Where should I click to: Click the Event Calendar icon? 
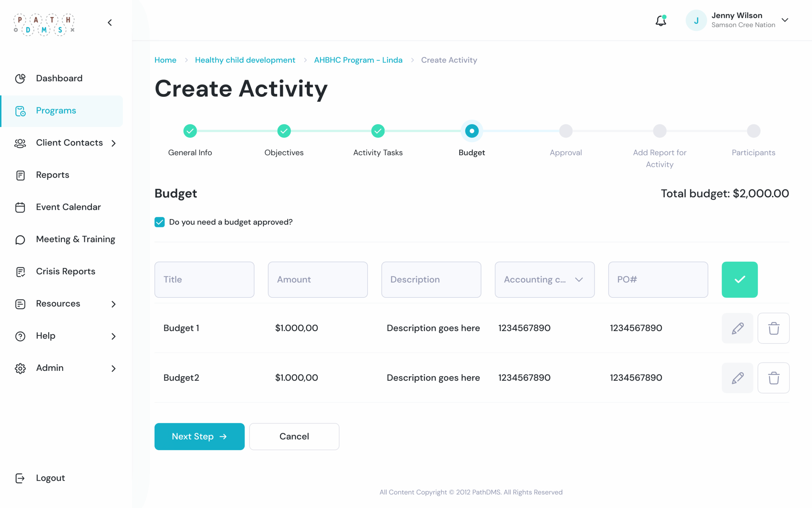click(20, 207)
